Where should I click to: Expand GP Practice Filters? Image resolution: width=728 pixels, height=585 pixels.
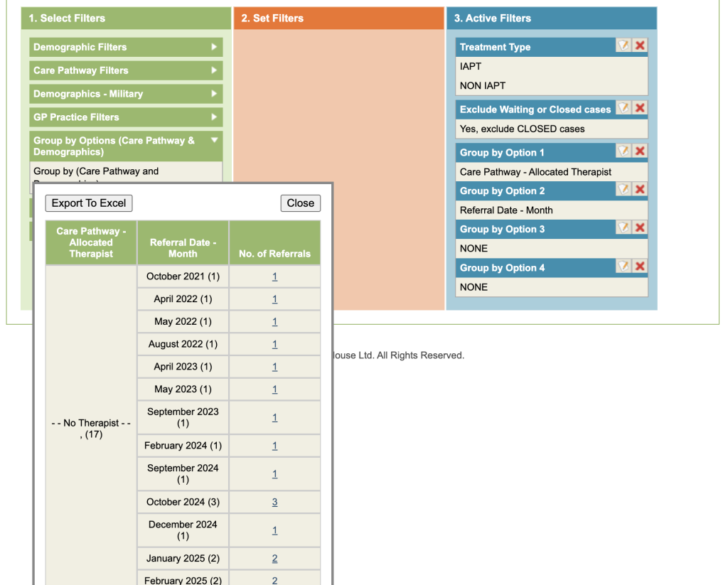(x=126, y=117)
